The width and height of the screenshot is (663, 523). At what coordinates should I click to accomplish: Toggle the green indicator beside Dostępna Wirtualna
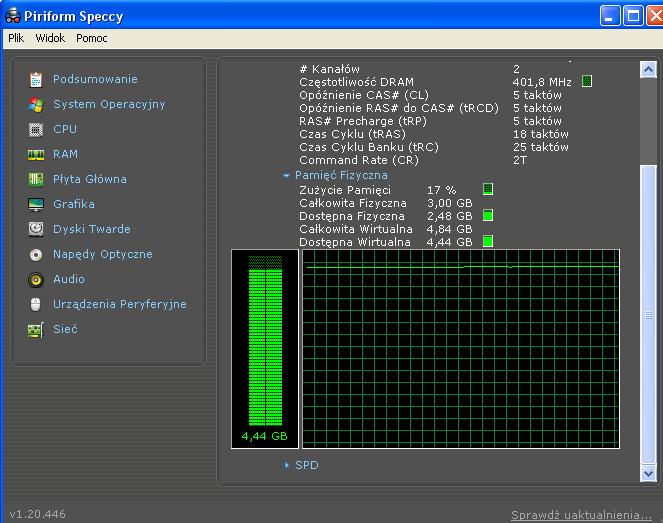(488, 241)
